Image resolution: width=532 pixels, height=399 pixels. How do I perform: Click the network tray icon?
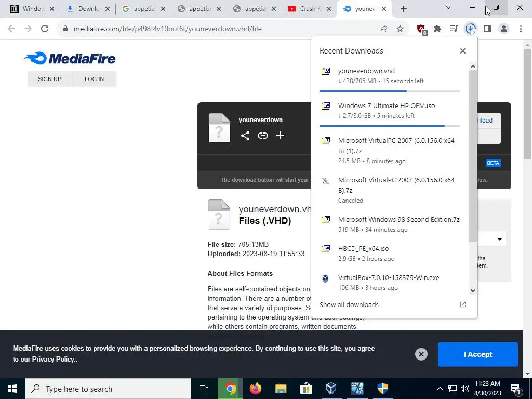tap(453, 389)
